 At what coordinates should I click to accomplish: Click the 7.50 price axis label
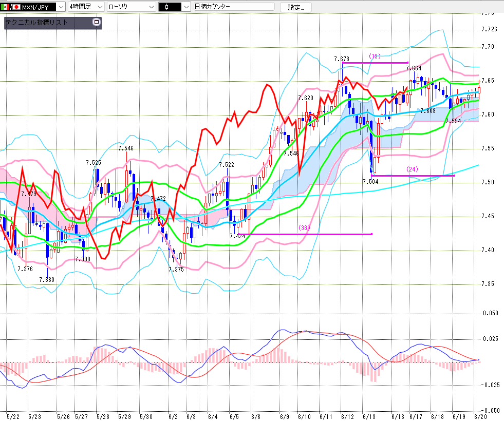488,182
